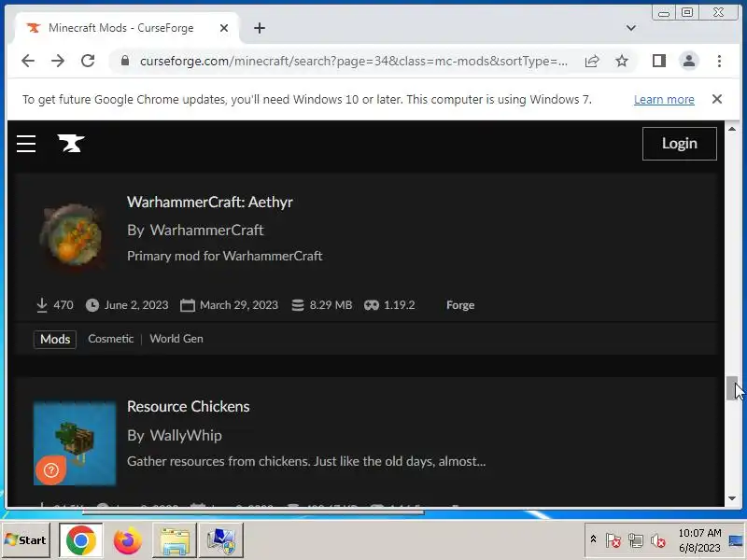Open the Resource Chickens mod title

pyautogui.click(x=189, y=407)
